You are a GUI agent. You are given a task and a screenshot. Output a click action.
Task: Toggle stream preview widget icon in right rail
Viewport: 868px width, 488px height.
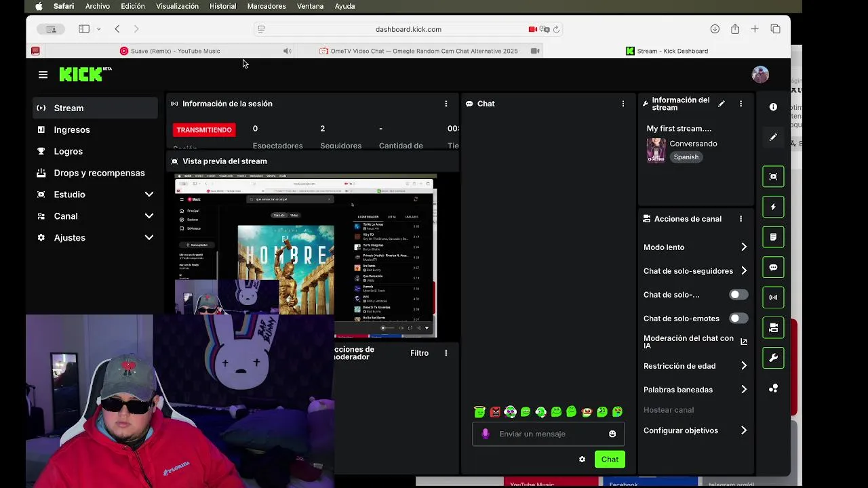coord(773,176)
